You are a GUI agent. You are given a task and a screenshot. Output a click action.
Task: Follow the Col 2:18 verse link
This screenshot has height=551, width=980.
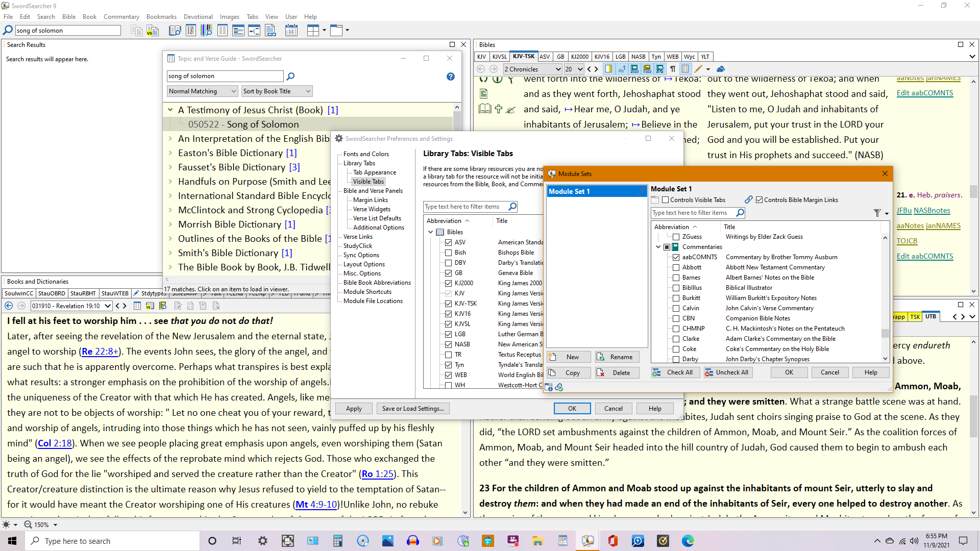pyautogui.click(x=55, y=443)
